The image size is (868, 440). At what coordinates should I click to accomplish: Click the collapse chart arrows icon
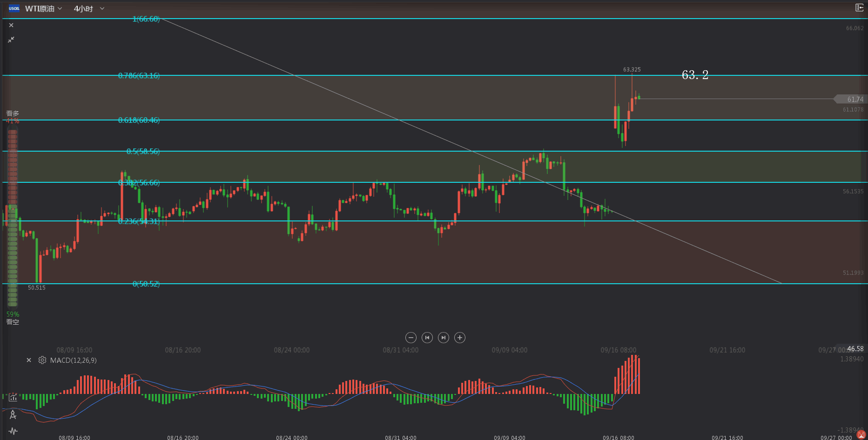point(11,40)
